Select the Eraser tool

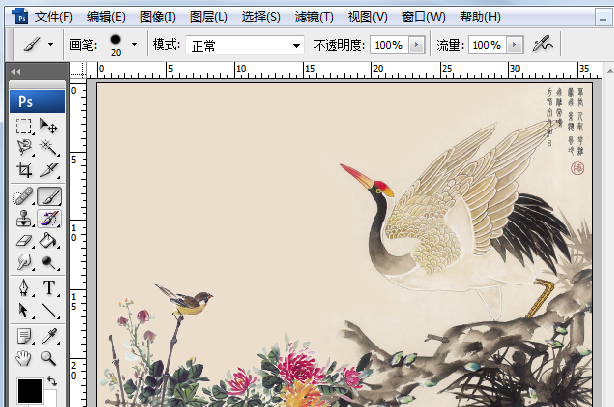pos(24,240)
